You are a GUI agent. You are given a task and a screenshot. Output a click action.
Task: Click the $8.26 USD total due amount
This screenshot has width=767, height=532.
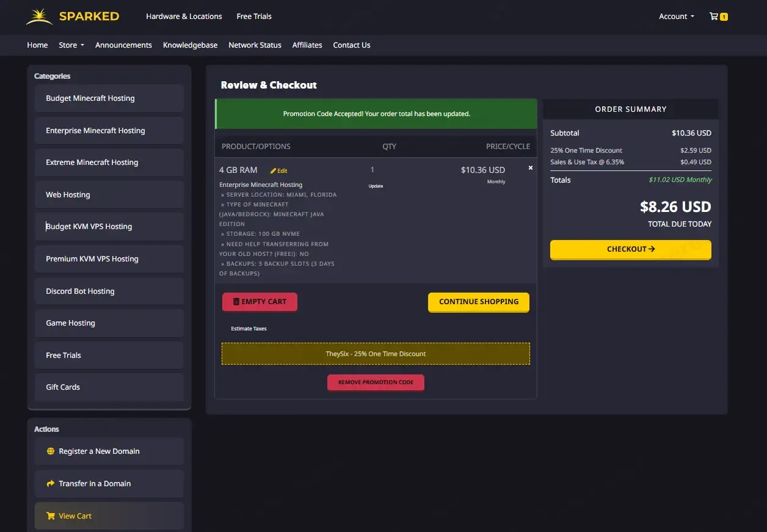[x=675, y=206]
